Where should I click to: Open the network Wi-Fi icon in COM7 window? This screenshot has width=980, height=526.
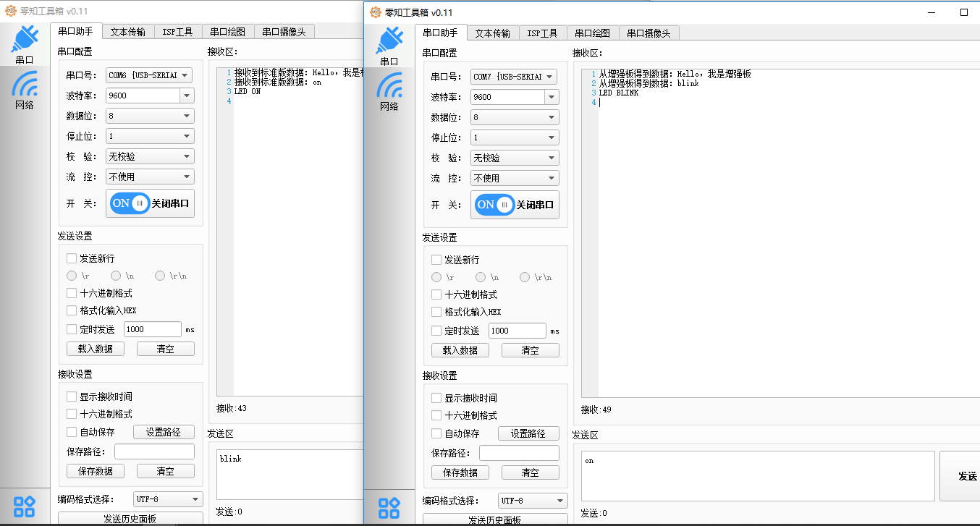coord(389,86)
